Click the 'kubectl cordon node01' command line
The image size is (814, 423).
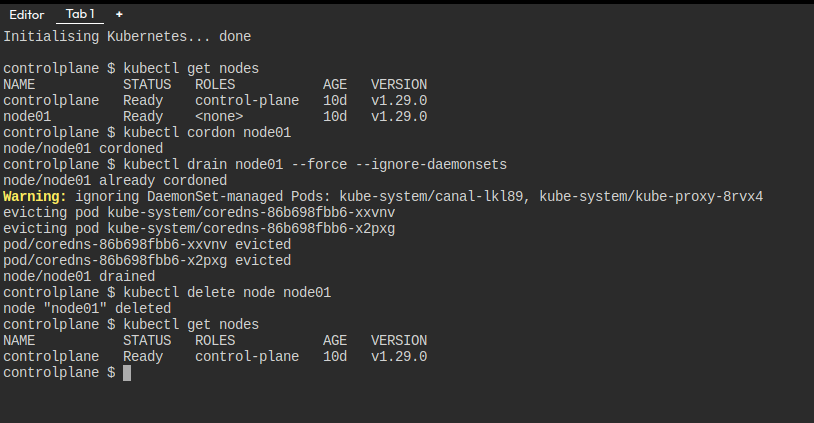pos(207,133)
